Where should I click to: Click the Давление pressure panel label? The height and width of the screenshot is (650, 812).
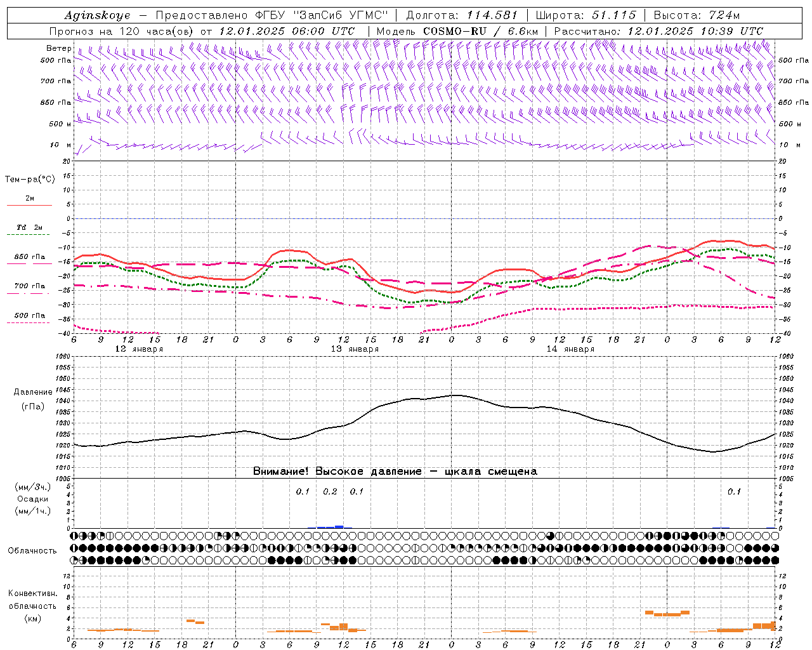point(33,392)
